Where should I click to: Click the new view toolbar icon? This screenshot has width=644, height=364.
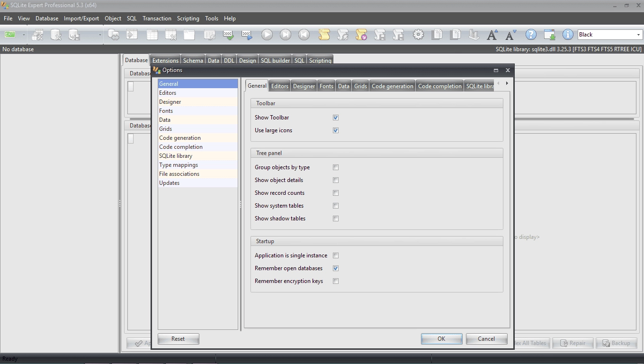click(x=189, y=35)
